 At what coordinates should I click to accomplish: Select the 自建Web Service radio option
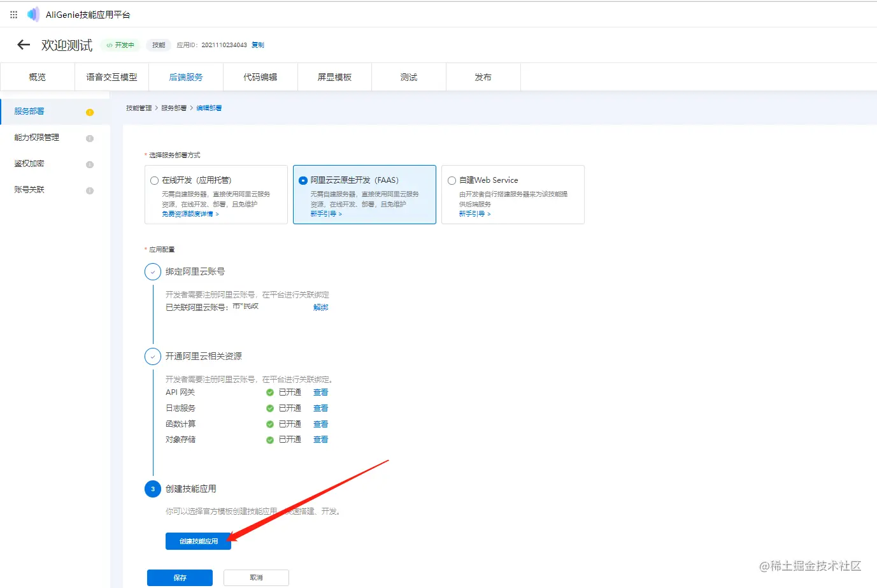(x=452, y=180)
